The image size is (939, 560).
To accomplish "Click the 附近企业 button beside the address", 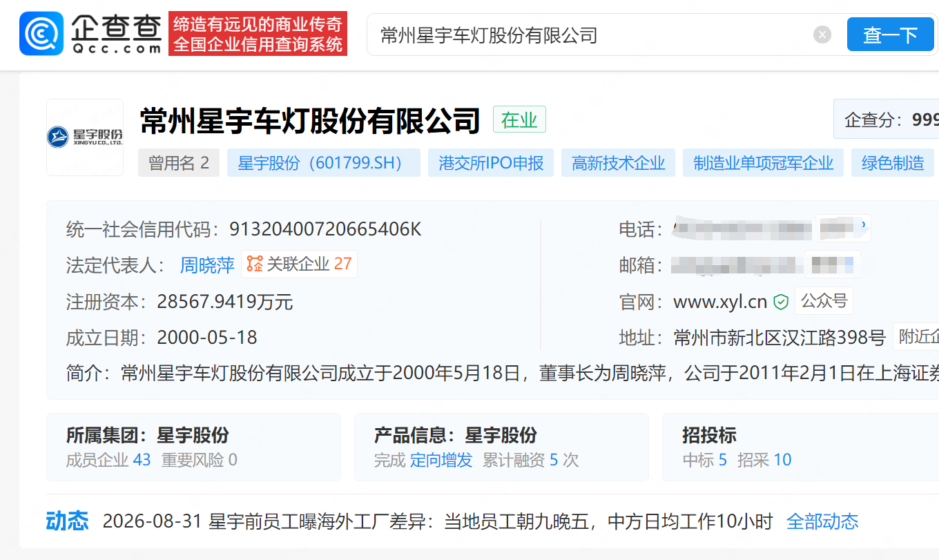I will (x=916, y=337).
